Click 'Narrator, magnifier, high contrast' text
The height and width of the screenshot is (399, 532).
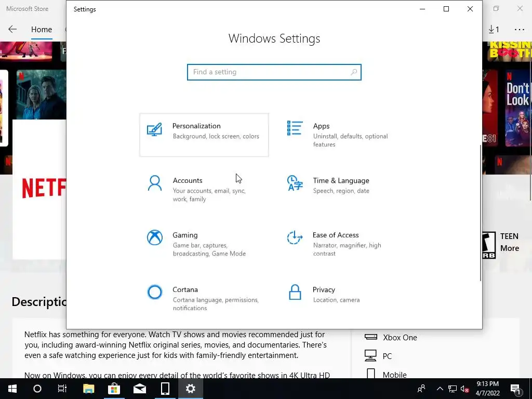pos(347,249)
